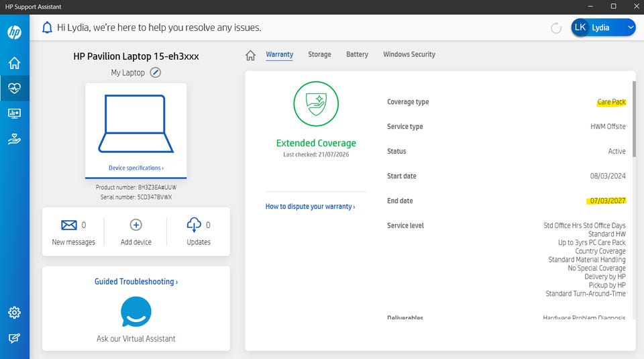Click the End date label
The height and width of the screenshot is (359, 644).
(400, 201)
